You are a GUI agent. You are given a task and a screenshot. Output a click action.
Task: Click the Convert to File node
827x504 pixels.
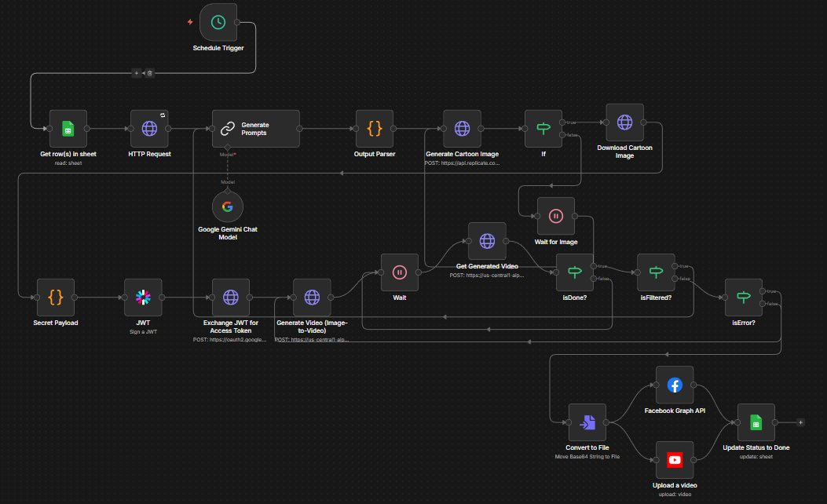coord(587,423)
